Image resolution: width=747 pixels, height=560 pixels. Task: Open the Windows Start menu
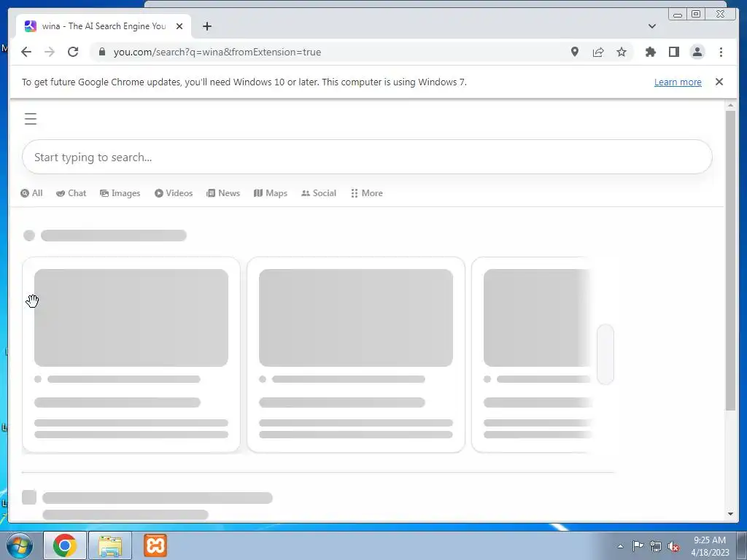20,545
